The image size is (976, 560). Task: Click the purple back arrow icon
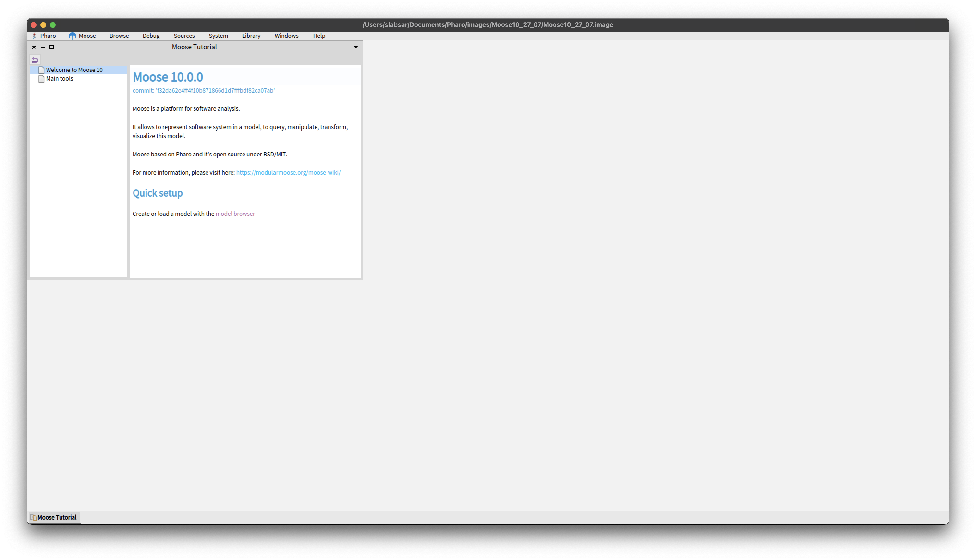coord(35,60)
